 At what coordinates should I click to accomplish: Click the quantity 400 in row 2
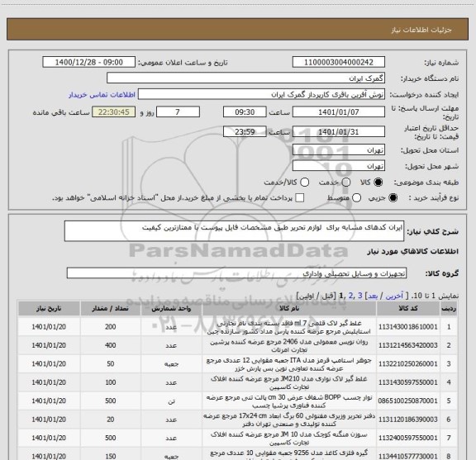point(111,345)
